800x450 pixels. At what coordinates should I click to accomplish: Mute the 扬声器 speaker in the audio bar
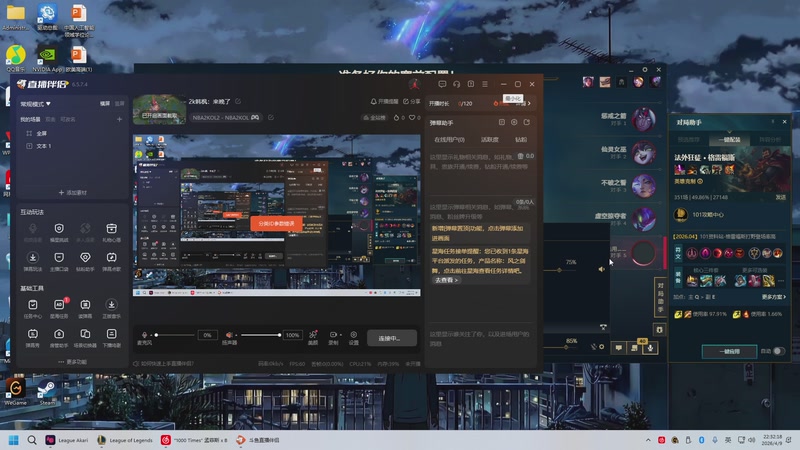click(x=229, y=335)
